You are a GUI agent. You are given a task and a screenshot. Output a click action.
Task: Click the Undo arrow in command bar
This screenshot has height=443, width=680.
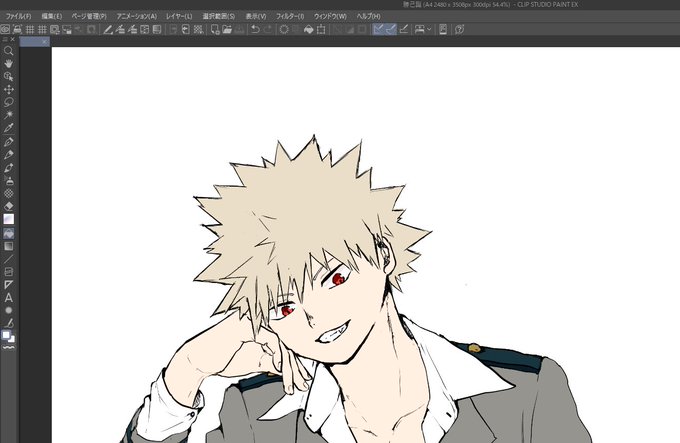(255, 29)
